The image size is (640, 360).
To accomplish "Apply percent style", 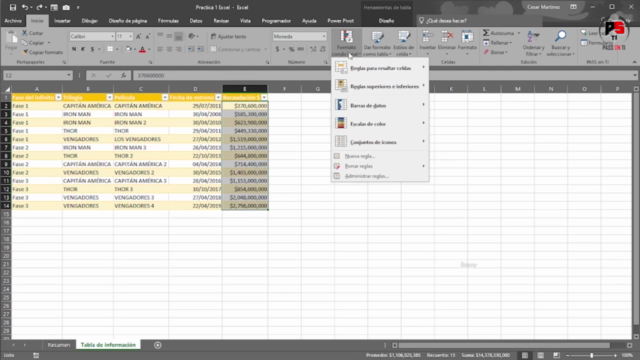I will [291, 49].
